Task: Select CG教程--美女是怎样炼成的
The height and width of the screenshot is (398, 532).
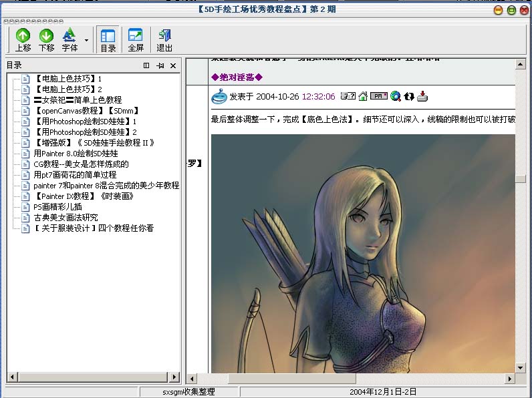Action: click(81, 164)
